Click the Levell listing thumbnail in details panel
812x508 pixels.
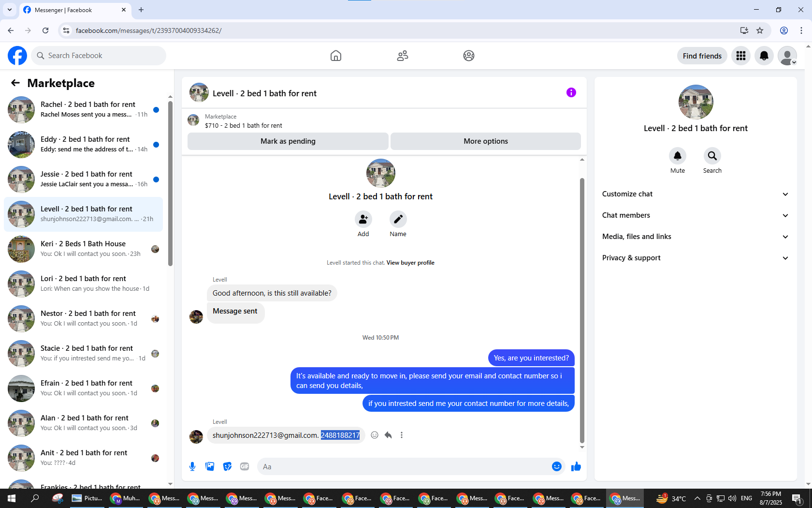pyautogui.click(x=696, y=102)
